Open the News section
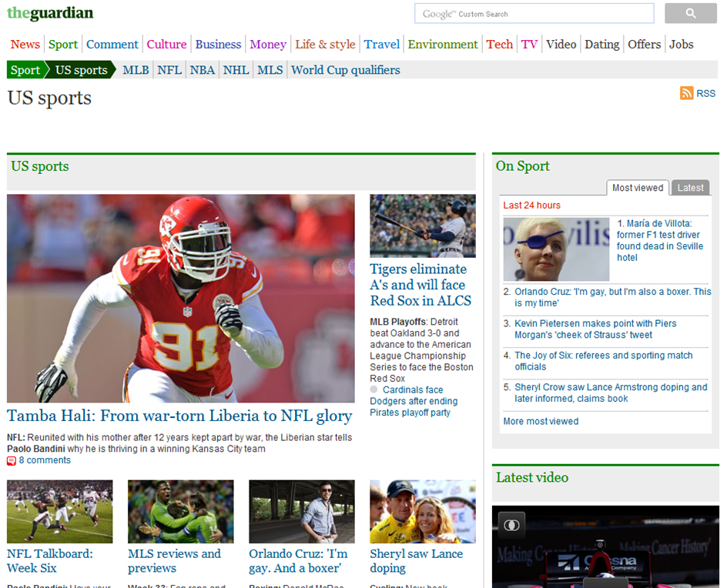This screenshot has height=588, width=727. point(25,45)
